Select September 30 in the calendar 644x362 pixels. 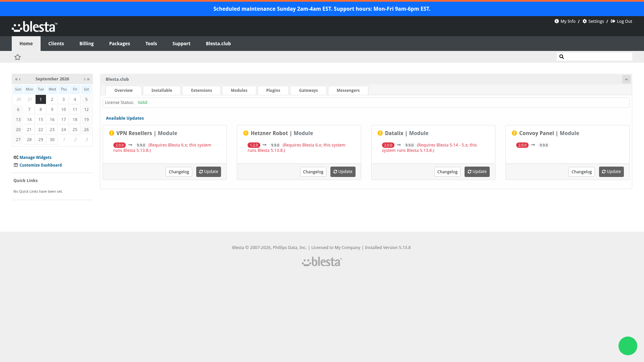(x=52, y=140)
